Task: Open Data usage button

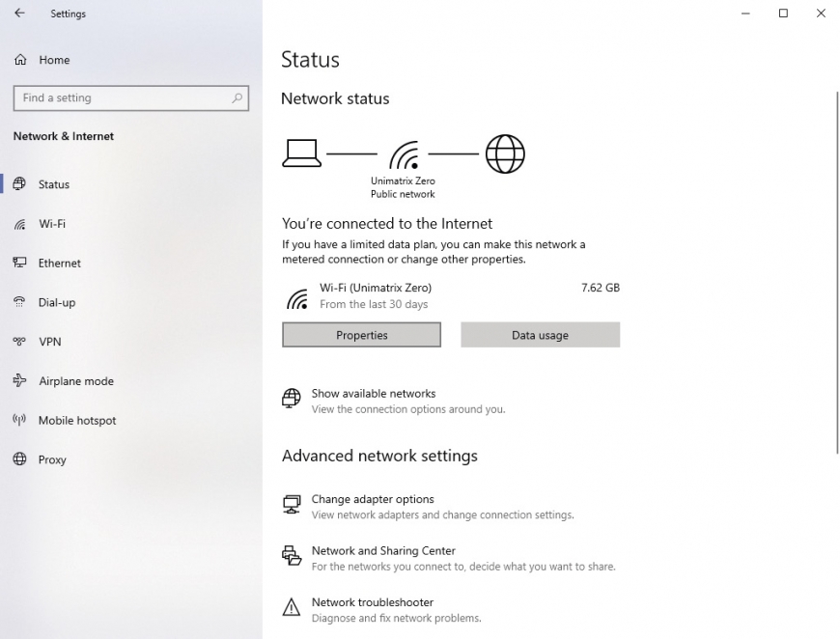Action: [540, 335]
